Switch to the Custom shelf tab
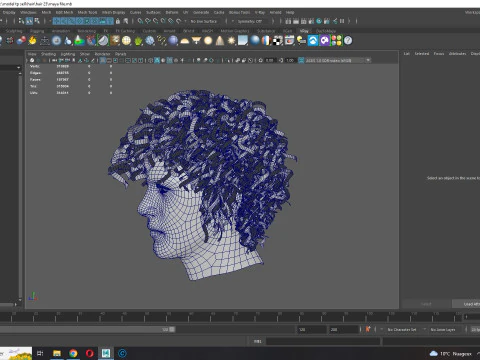 tap(149, 31)
